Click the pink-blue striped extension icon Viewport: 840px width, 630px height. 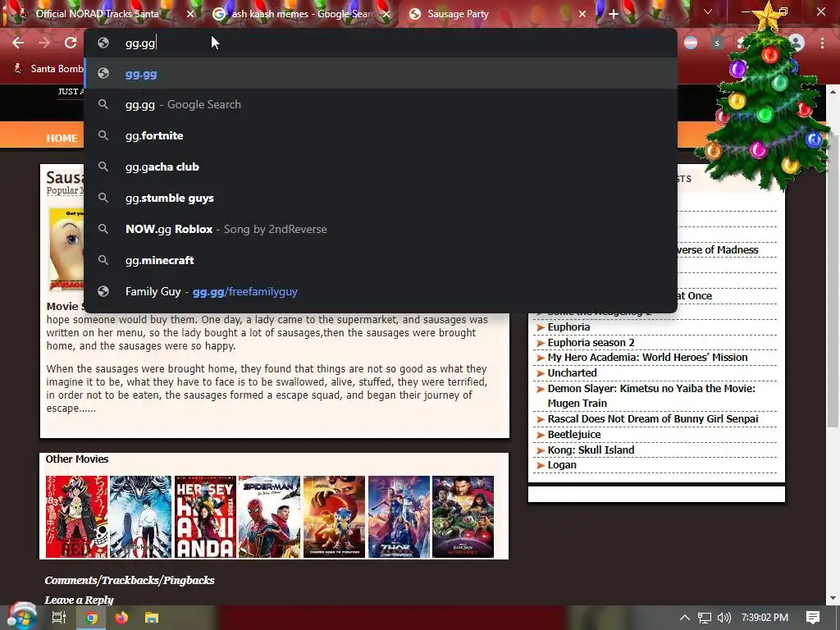pyautogui.click(x=691, y=43)
